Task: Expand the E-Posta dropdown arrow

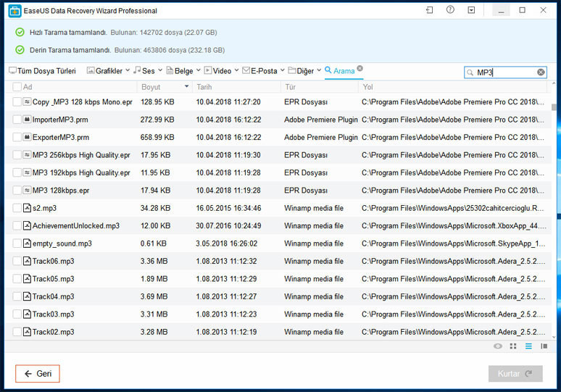Action: 282,70
